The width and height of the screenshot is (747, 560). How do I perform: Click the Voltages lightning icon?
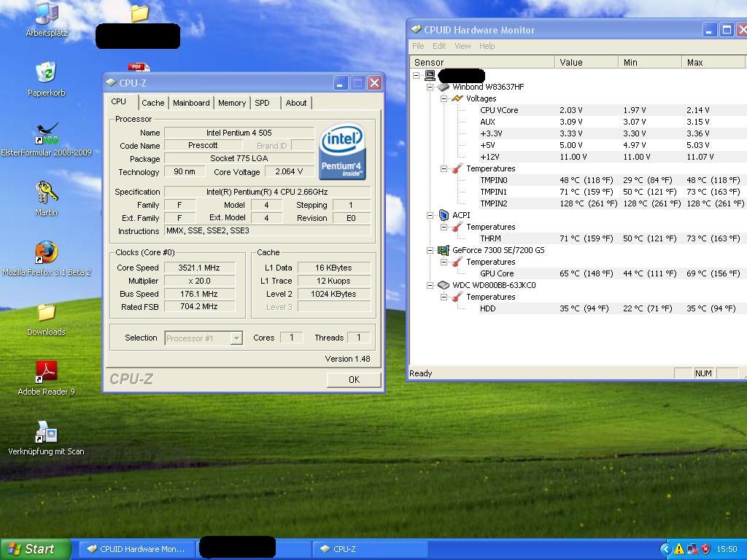pyautogui.click(x=457, y=98)
